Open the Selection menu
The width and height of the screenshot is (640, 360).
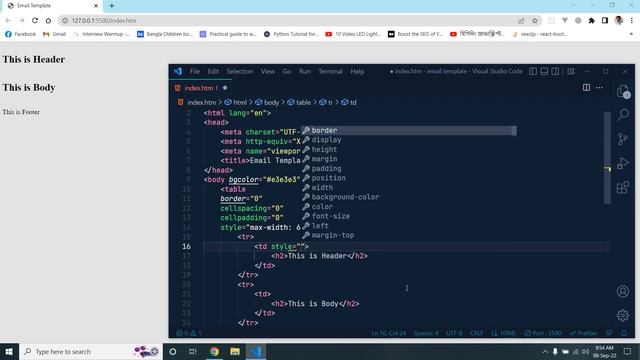240,71
